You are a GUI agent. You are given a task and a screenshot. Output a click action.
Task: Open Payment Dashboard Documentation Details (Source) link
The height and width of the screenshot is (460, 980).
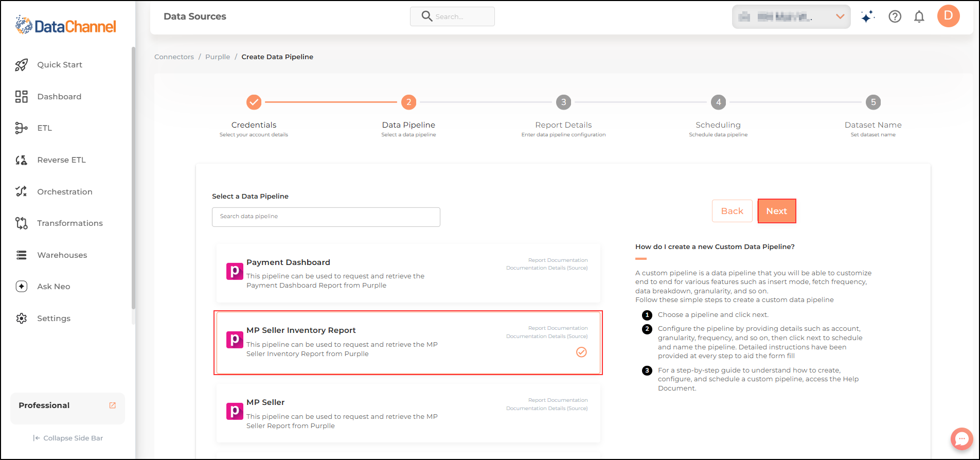click(547, 268)
